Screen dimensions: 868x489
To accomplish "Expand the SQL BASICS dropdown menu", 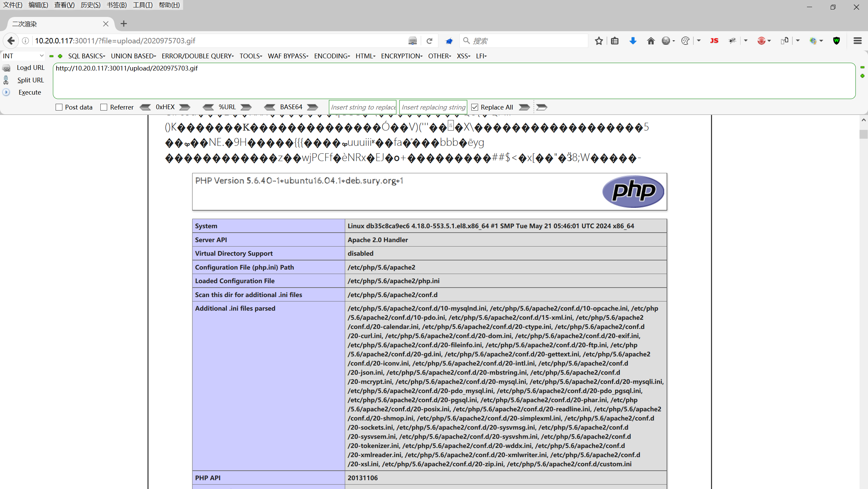I will pos(86,56).
